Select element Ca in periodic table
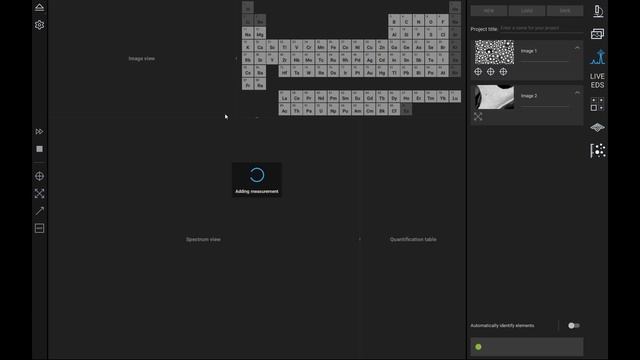 [x=260, y=46]
